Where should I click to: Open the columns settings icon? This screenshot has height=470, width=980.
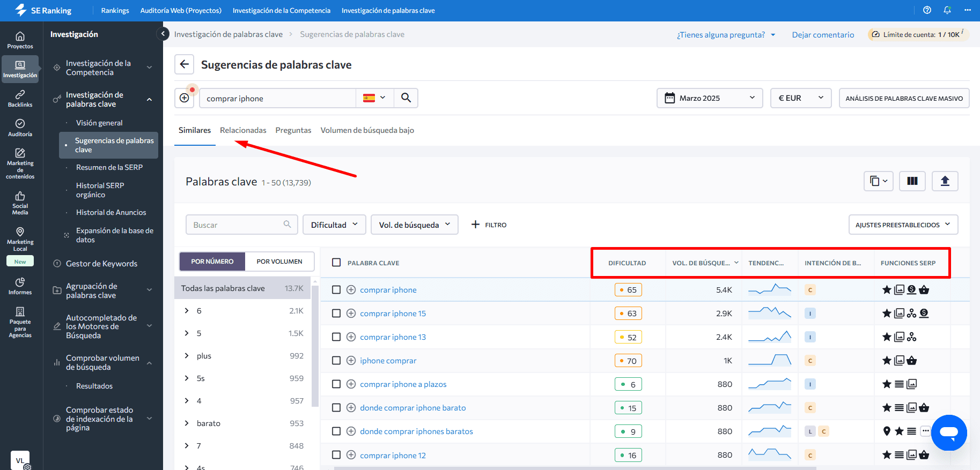click(912, 181)
